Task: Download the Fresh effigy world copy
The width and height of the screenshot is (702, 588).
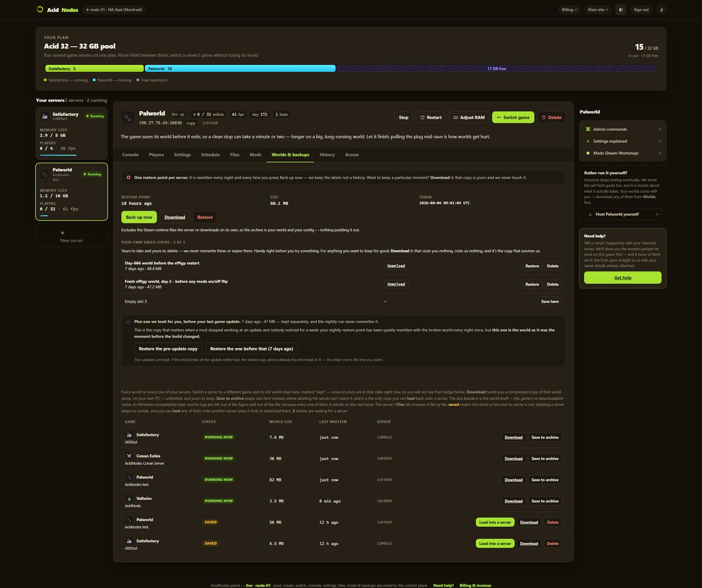Action: coord(396,284)
